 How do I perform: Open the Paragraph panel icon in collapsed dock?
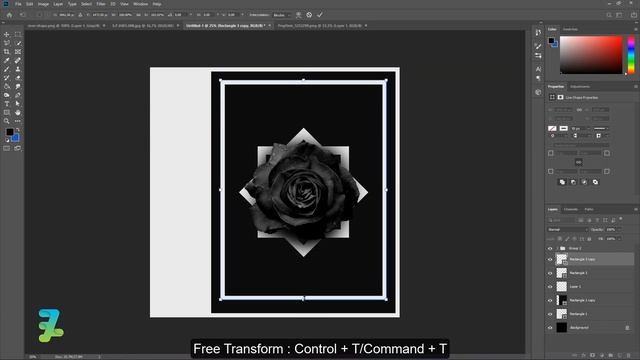click(538, 78)
